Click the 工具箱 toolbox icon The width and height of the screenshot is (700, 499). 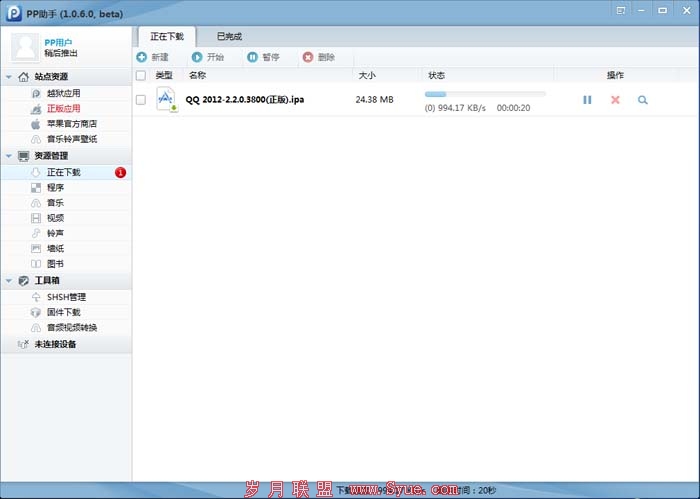[23, 280]
